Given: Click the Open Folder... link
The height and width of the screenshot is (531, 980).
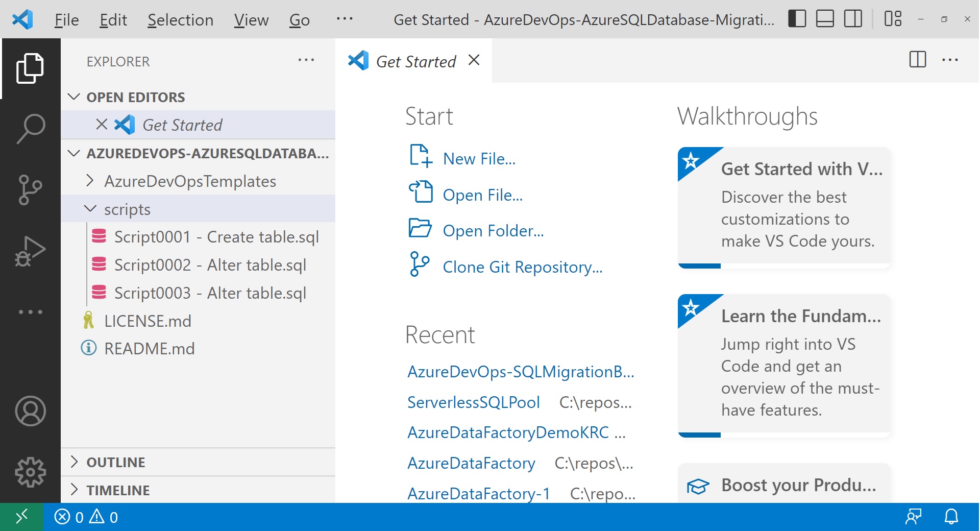Looking at the screenshot, I should click(x=493, y=231).
